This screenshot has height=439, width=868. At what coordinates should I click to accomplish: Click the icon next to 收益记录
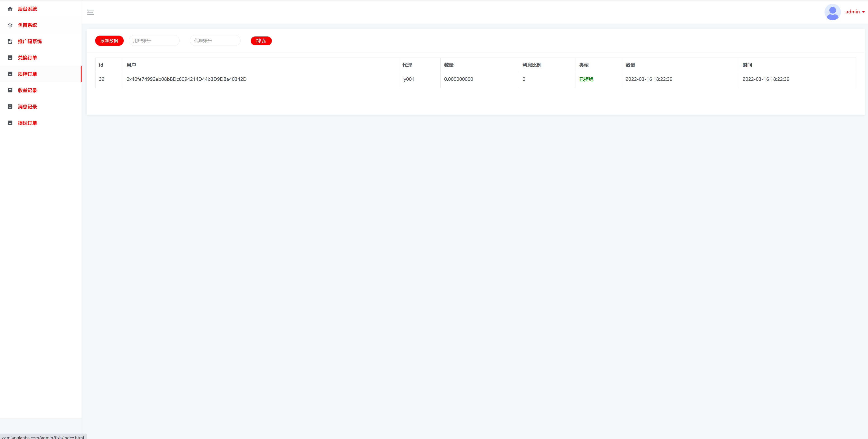click(10, 90)
